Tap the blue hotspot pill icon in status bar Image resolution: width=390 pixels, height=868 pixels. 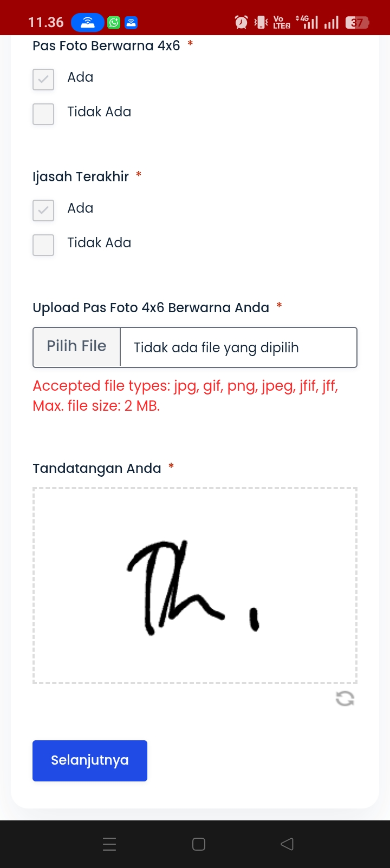point(88,22)
